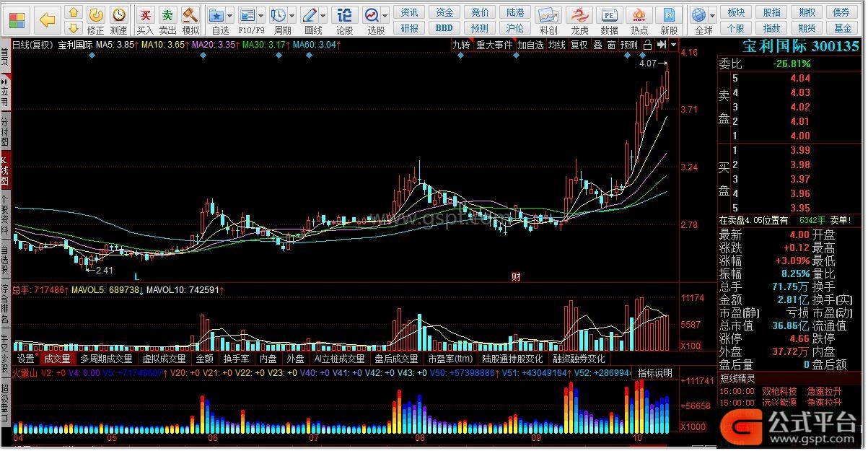This screenshot has height=451, width=868.
Task: Open the 陆股通持股变化 tab
Action: pos(512,359)
